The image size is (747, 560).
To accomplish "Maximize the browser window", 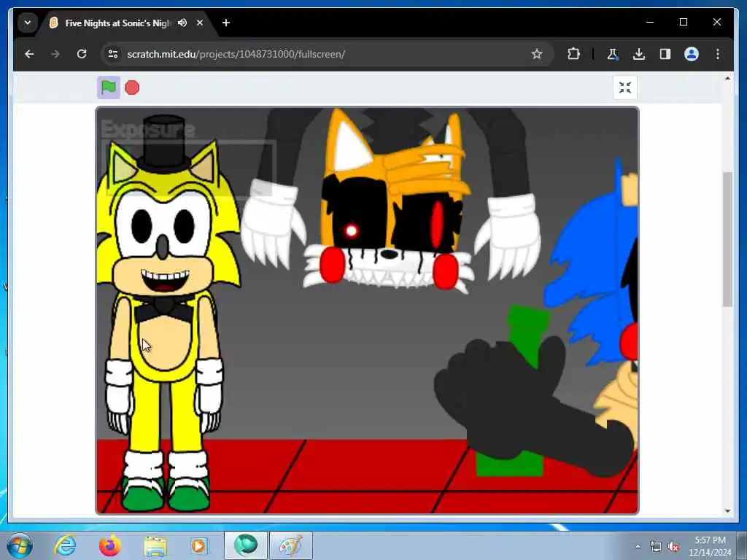I will pos(683,22).
